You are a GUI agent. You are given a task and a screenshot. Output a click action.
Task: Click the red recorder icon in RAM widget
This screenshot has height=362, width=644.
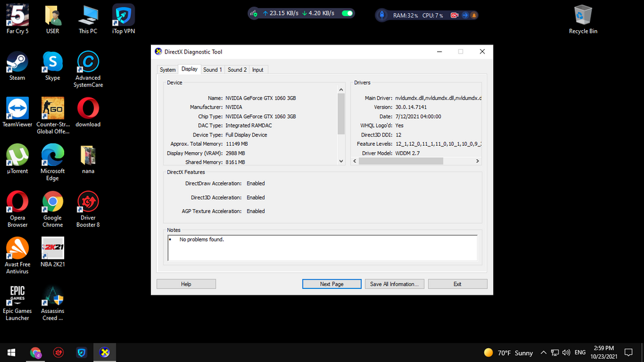point(454,15)
